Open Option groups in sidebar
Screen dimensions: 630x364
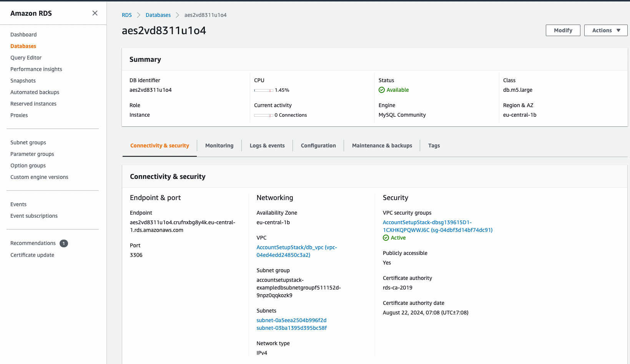tap(28, 165)
